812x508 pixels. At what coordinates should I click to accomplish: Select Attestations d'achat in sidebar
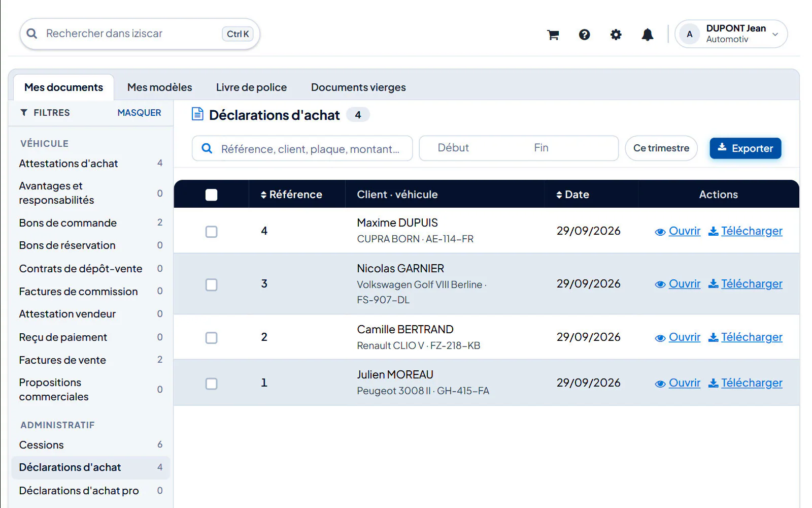[x=90, y=164]
